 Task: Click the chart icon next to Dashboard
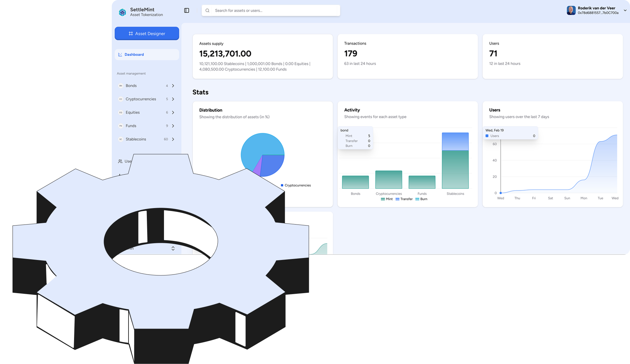coord(120,54)
